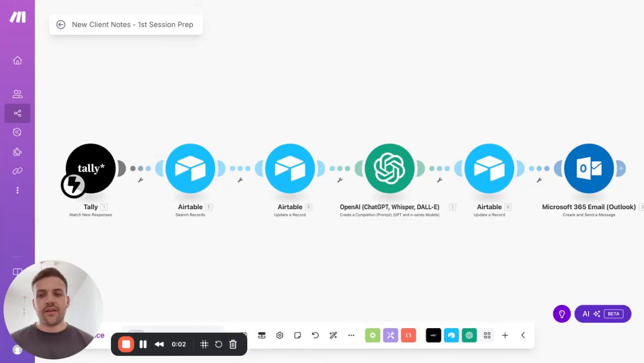Go to Home in the sidebar
The width and height of the screenshot is (644, 363).
pos(17,60)
